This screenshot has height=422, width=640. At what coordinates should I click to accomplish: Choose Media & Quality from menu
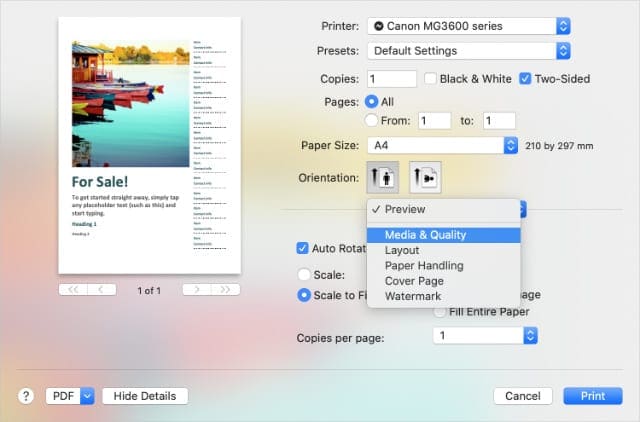[x=425, y=235]
